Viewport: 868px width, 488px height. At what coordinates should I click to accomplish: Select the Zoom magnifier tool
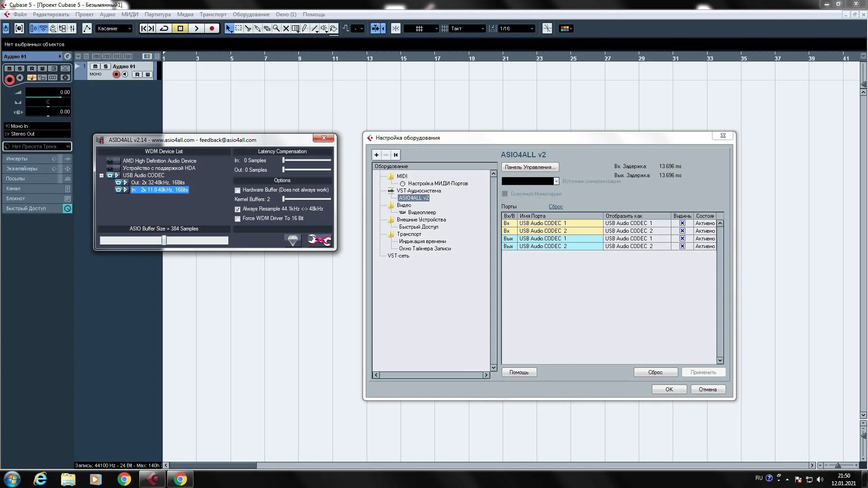pos(276,28)
